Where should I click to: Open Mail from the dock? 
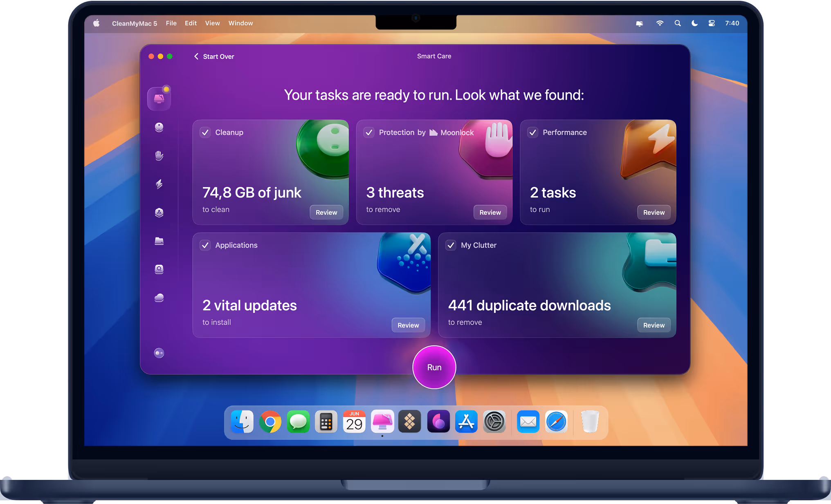pos(528,422)
